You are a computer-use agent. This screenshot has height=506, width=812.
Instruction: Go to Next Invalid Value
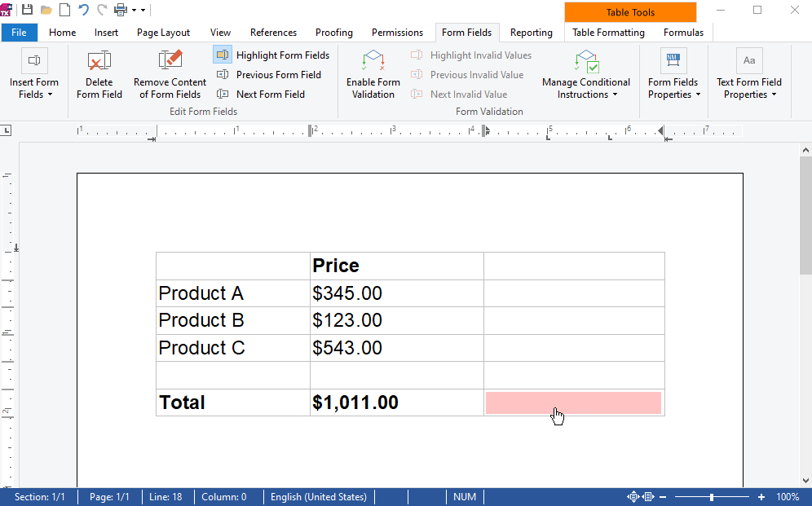[x=458, y=95]
